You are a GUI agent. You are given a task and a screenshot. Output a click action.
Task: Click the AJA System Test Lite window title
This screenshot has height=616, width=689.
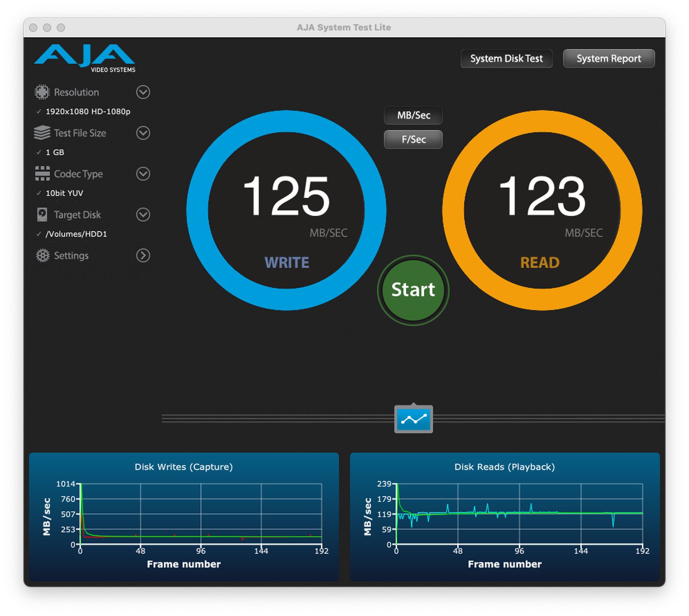point(344,28)
